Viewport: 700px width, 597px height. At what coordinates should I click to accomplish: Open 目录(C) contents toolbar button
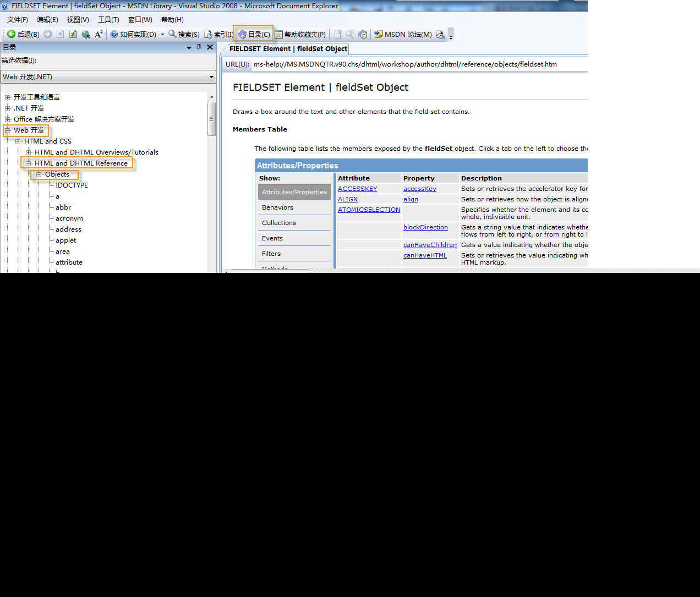pyautogui.click(x=254, y=34)
